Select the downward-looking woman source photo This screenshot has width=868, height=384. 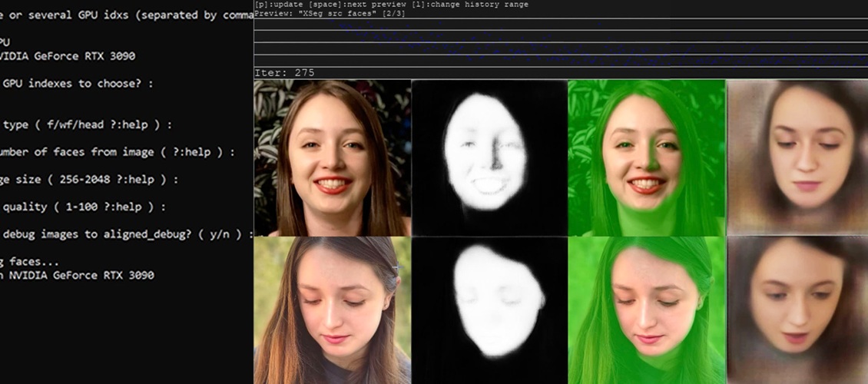[x=332, y=310]
